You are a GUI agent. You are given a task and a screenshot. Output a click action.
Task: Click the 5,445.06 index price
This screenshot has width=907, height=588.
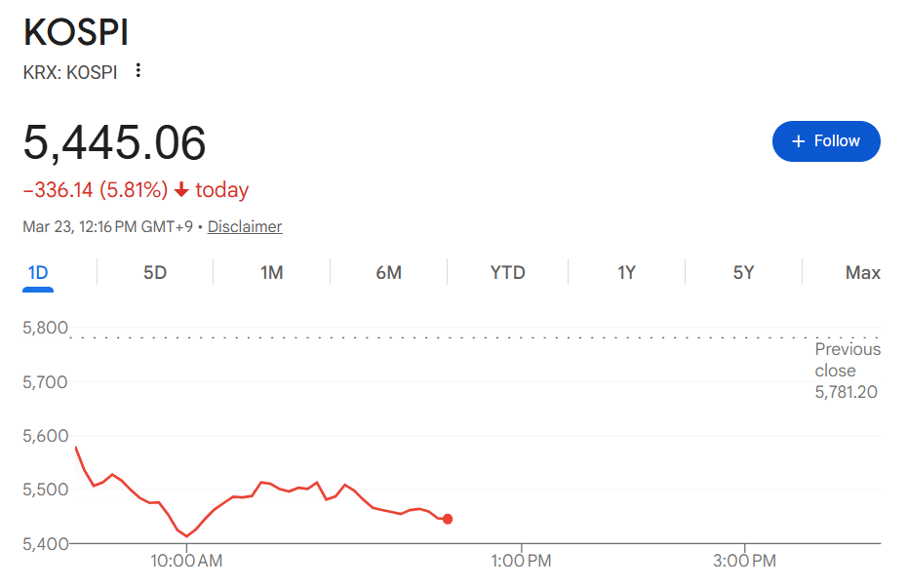click(x=115, y=144)
